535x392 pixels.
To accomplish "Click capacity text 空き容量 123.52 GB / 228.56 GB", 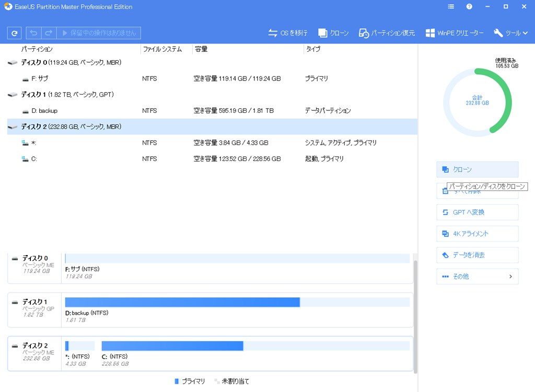I will pos(237,159).
